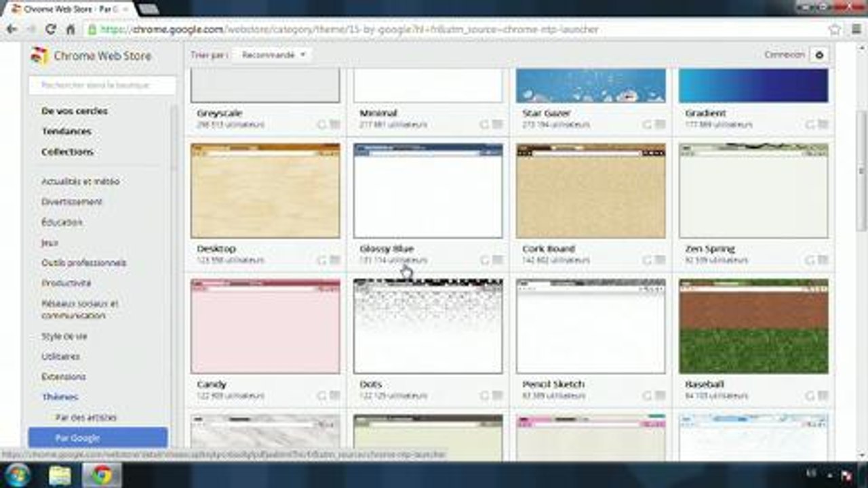The height and width of the screenshot is (488, 868).
Task: Select the Utilitaires category
Action: pos(61,357)
